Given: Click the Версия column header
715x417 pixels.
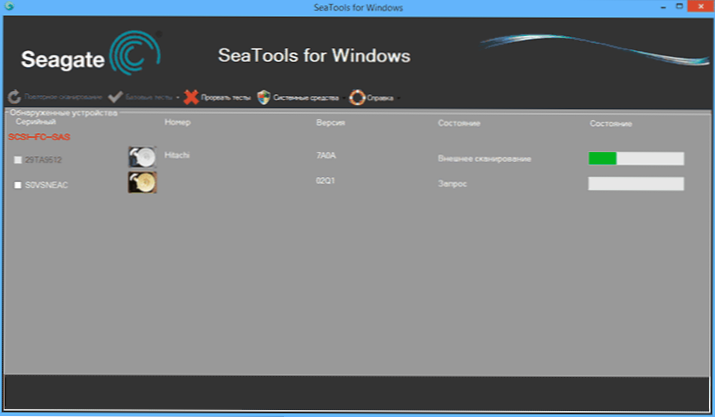Looking at the screenshot, I should 331,123.
